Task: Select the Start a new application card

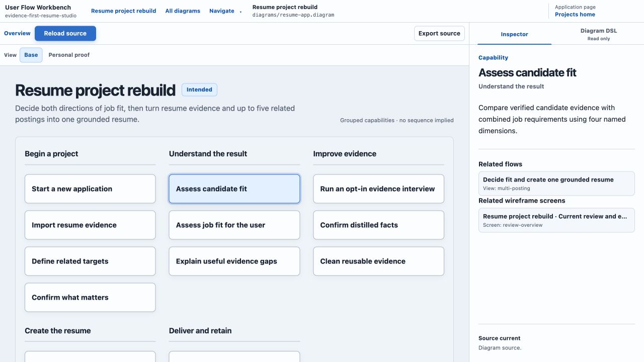Action: [x=90, y=189]
